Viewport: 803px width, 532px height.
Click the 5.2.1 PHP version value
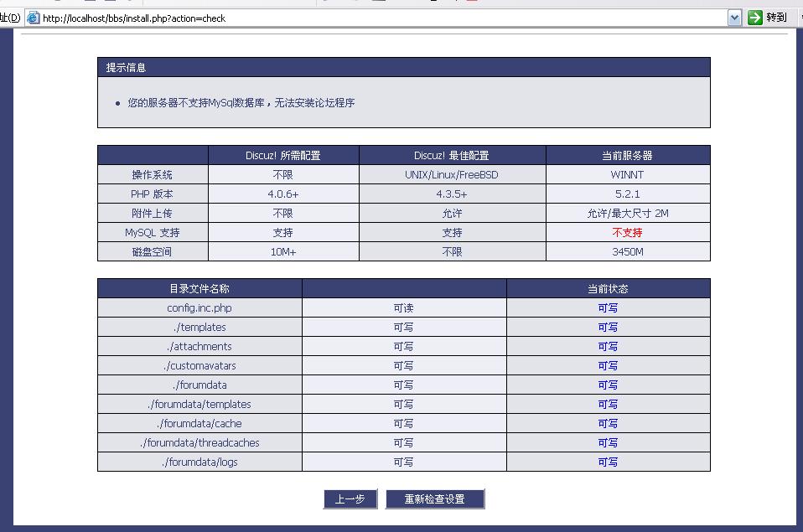tap(627, 194)
